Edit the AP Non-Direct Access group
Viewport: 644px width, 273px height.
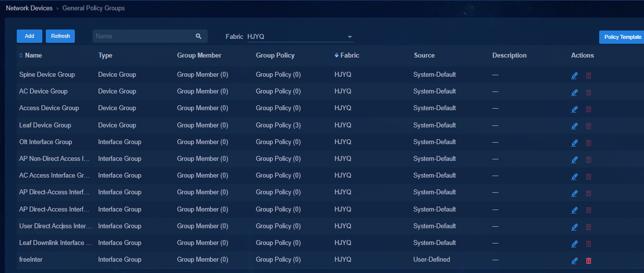575,159
